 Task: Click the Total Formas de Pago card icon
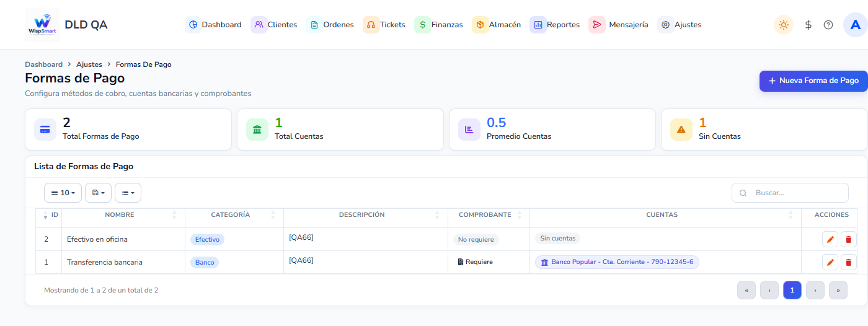coord(45,130)
